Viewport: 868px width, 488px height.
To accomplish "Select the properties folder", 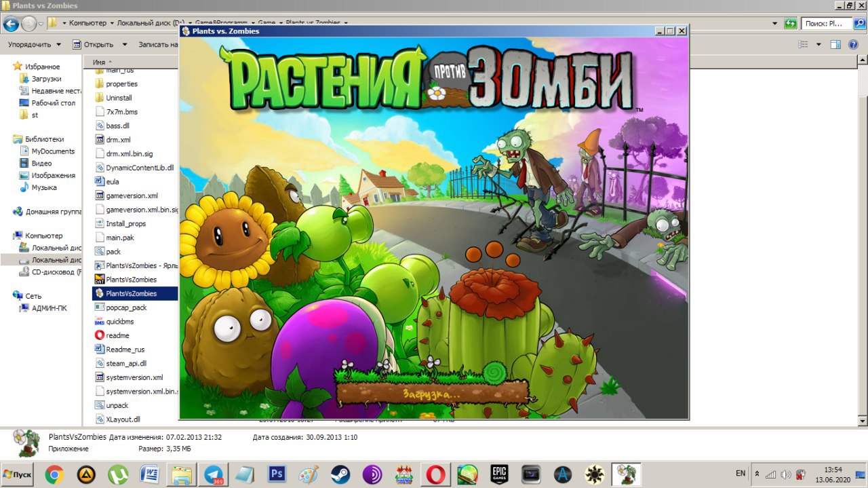I will pos(116,84).
